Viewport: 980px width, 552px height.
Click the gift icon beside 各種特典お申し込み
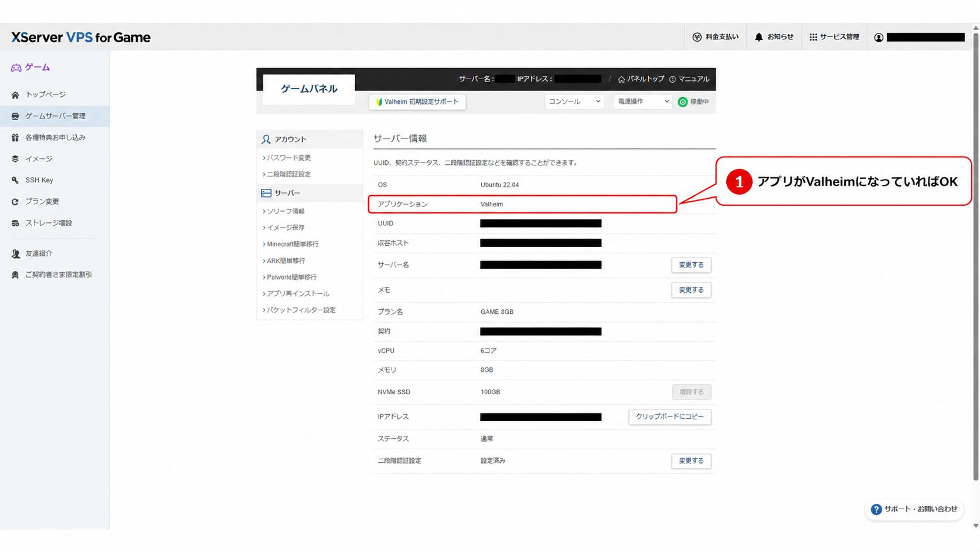15,137
